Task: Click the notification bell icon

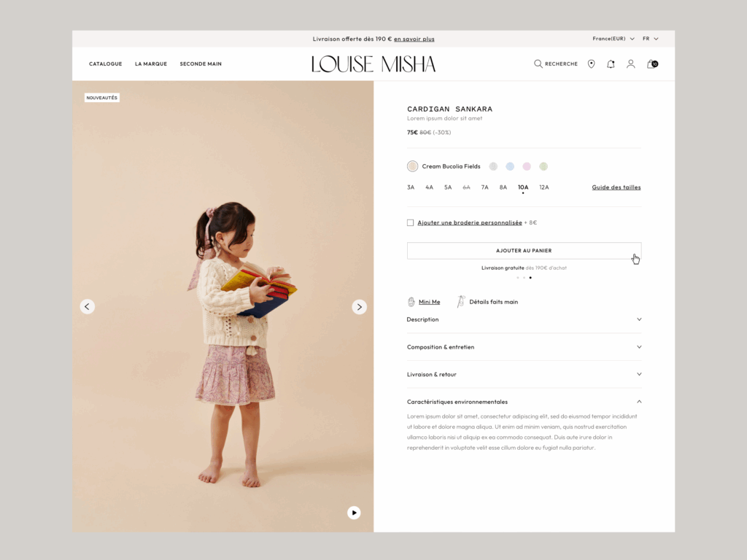Action: point(611,64)
